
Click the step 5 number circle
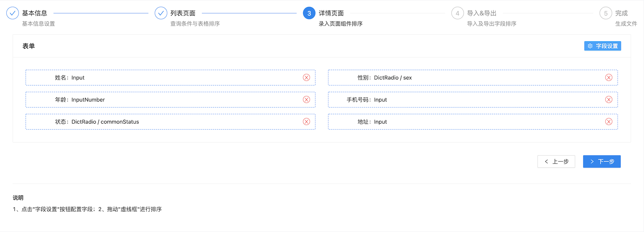(605, 13)
